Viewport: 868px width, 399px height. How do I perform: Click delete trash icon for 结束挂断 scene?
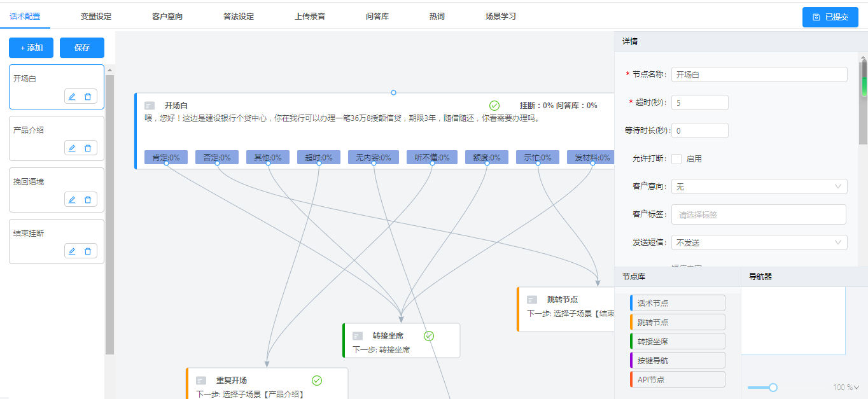click(88, 251)
